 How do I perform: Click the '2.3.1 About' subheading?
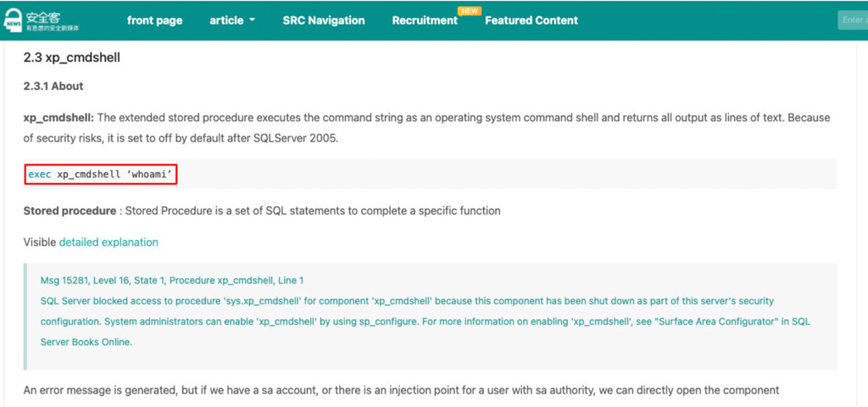(x=53, y=86)
